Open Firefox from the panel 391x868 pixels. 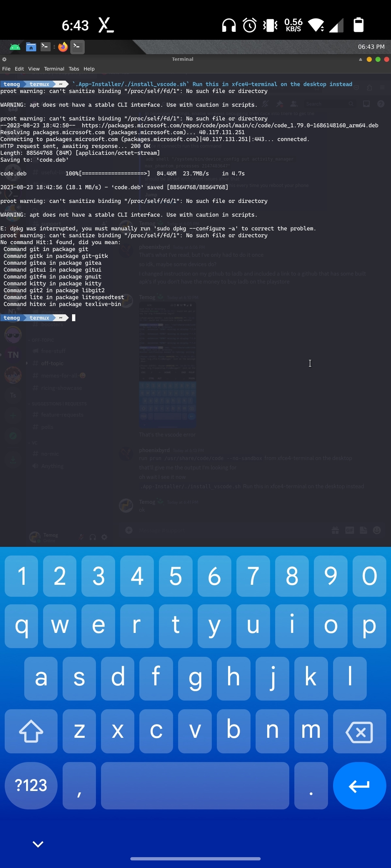(x=63, y=47)
